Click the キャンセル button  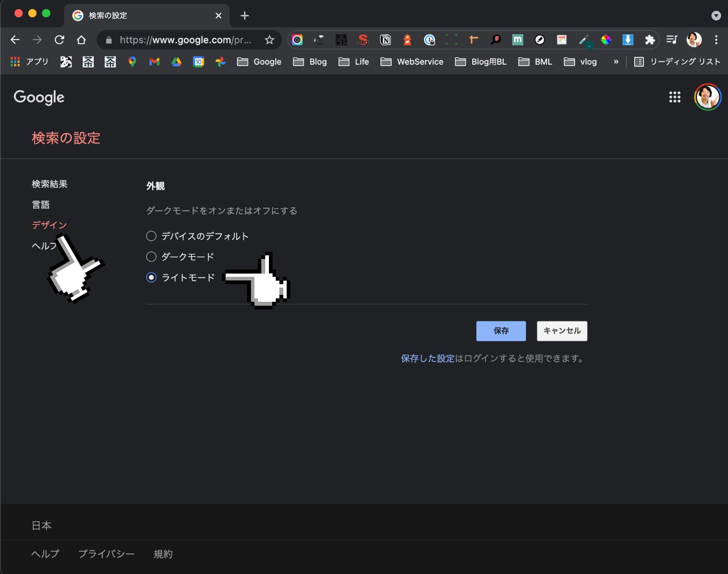click(x=562, y=331)
